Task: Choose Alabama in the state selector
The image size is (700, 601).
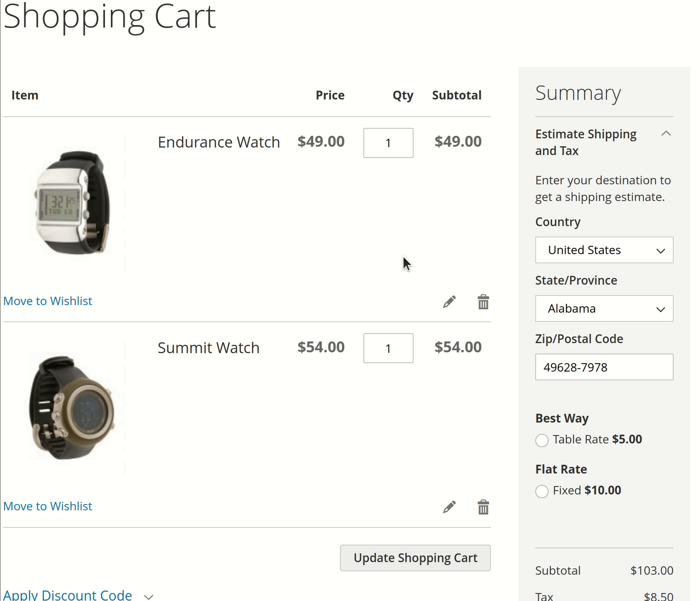Action: pos(604,308)
